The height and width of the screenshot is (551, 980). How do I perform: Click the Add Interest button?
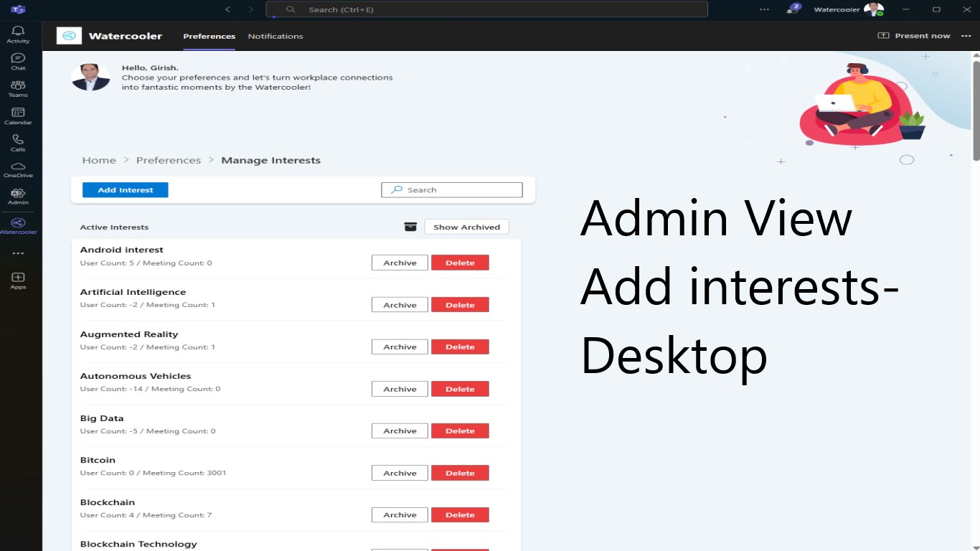click(x=126, y=190)
